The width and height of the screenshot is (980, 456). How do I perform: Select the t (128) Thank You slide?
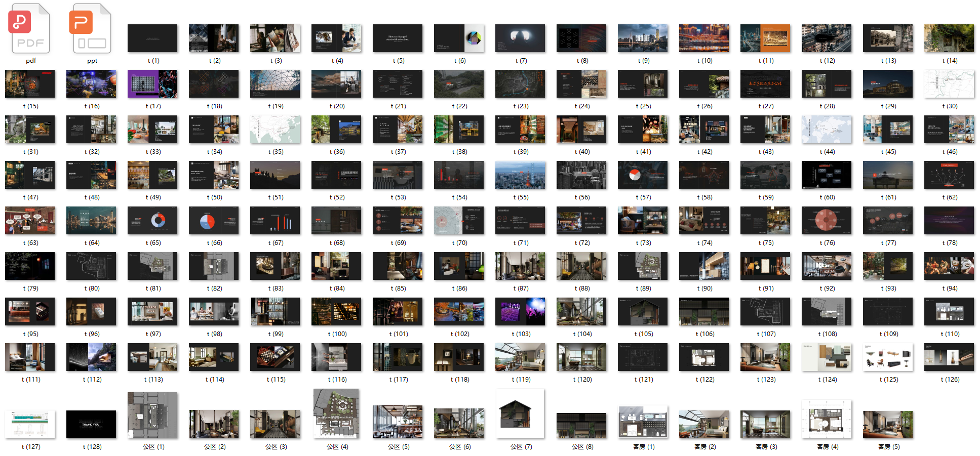pos(91,424)
